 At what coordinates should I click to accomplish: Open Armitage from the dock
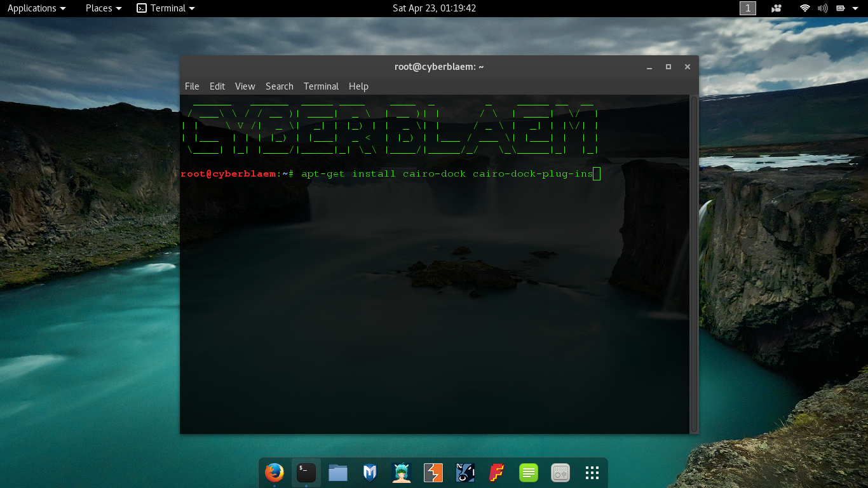pos(401,473)
